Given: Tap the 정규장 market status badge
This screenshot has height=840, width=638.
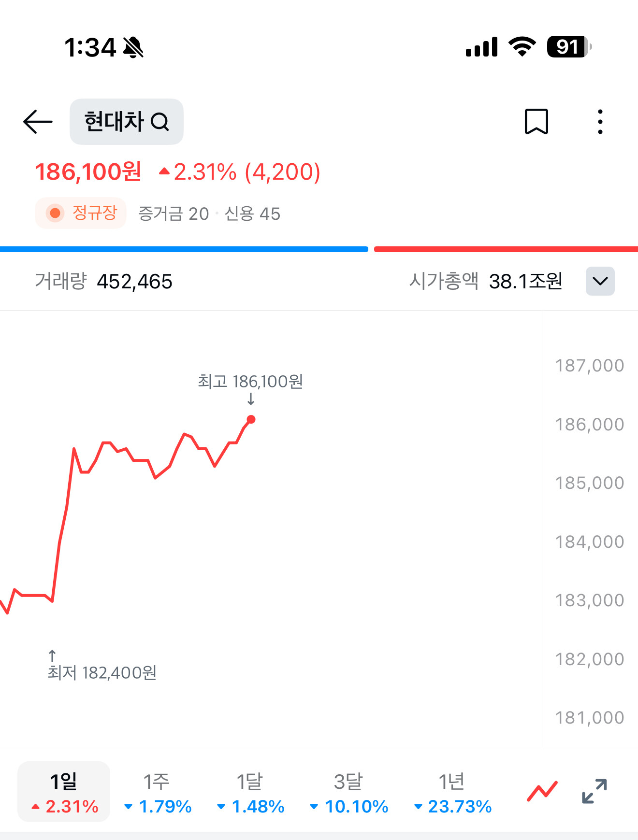Looking at the screenshot, I should click(81, 213).
